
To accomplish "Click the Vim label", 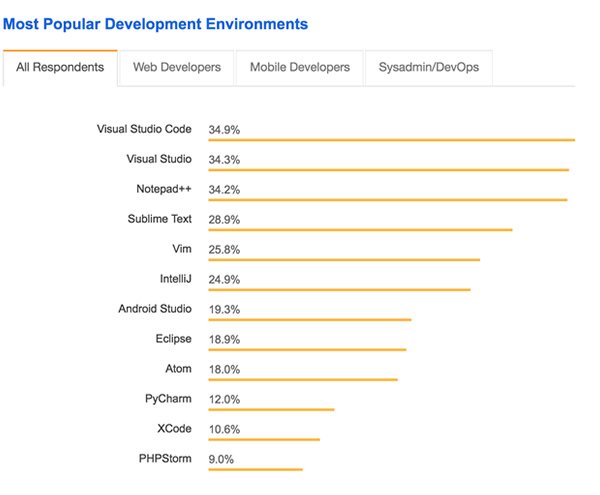I will click(181, 249).
